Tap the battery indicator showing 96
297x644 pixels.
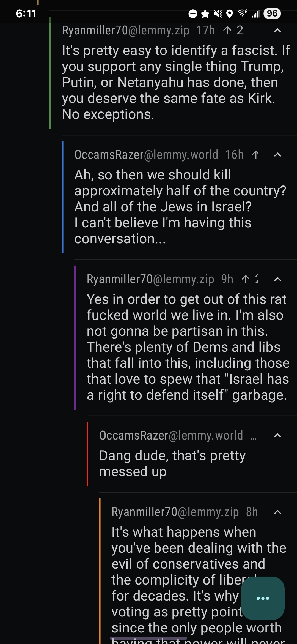pyautogui.click(x=272, y=13)
